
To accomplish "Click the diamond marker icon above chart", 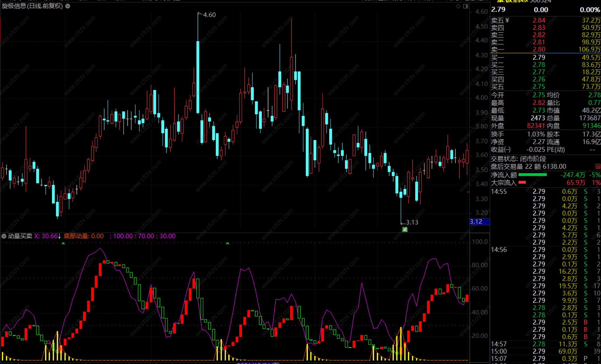I will (458, 6).
